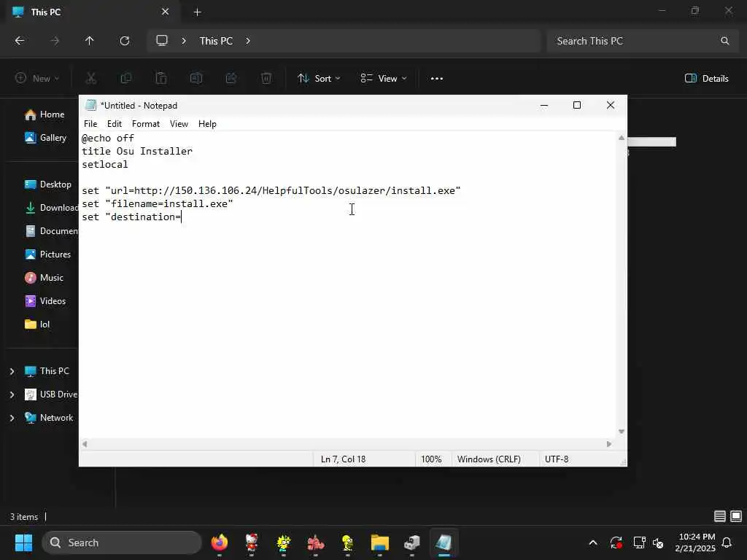Open Notepad's Edit menu

[115, 124]
